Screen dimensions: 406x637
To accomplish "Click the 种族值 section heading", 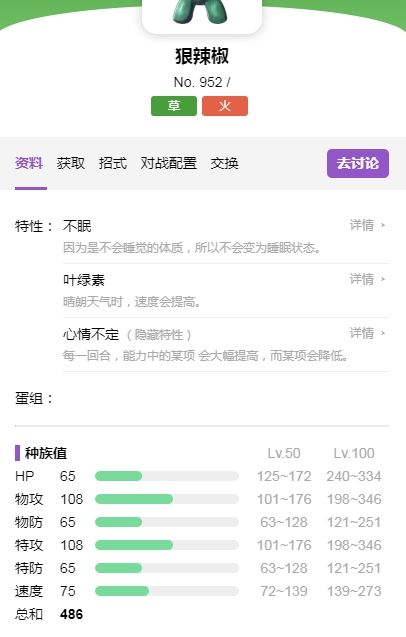I will click(x=46, y=453).
